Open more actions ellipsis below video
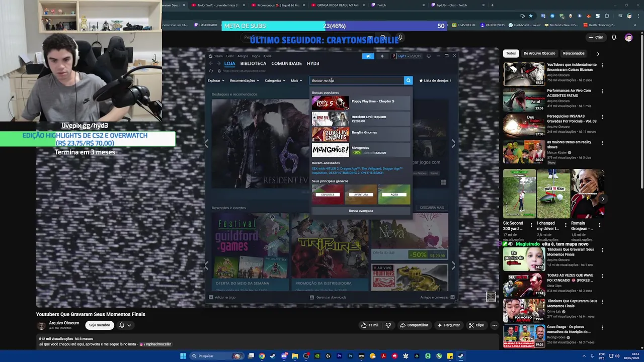 click(x=494, y=325)
